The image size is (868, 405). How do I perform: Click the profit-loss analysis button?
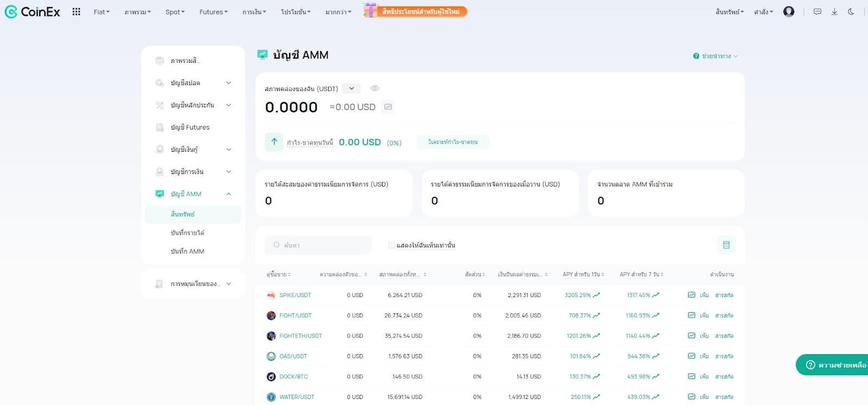pos(452,142)
